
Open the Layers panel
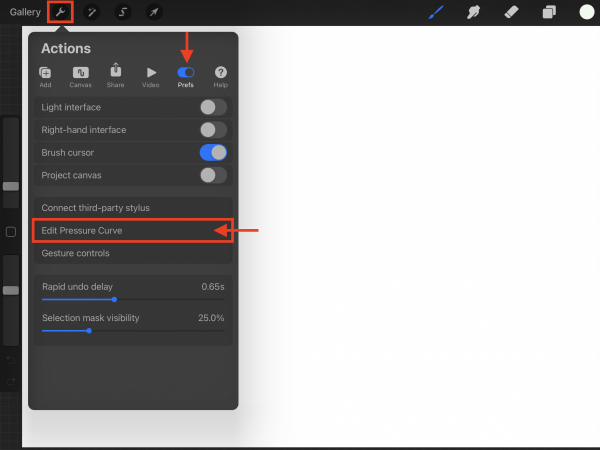549,12
